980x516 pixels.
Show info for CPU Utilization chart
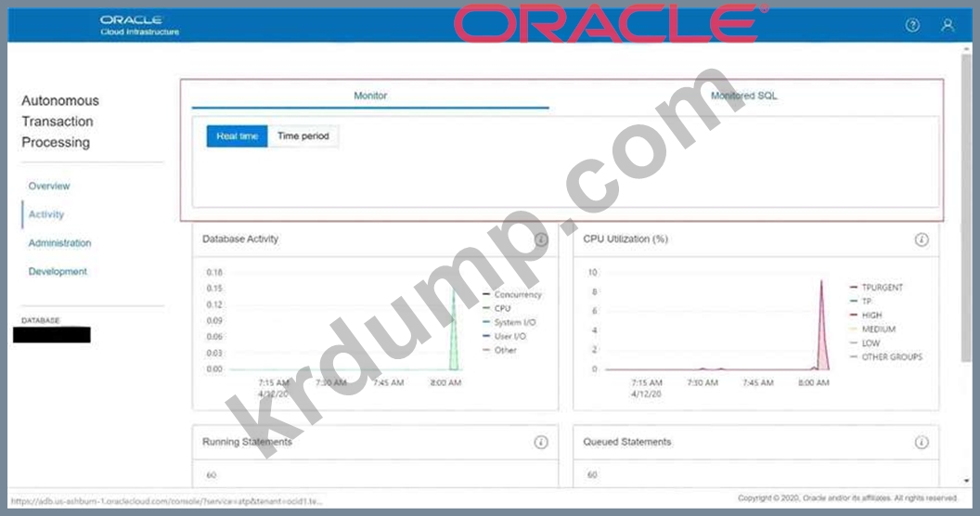coord(922,239)
